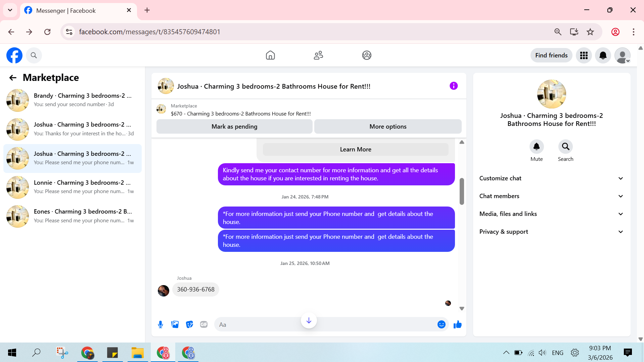Open the emoji picker smiley icon
This screenshot has height=362, width=644.
click(x=441, y=324)
